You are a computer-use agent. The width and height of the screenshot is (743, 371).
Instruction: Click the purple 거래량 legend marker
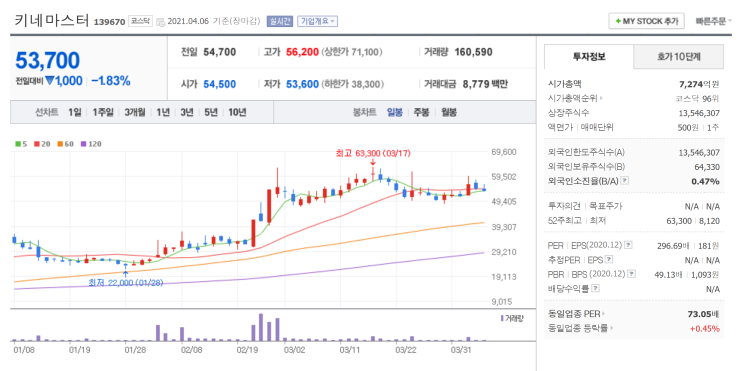coord(502,318)
